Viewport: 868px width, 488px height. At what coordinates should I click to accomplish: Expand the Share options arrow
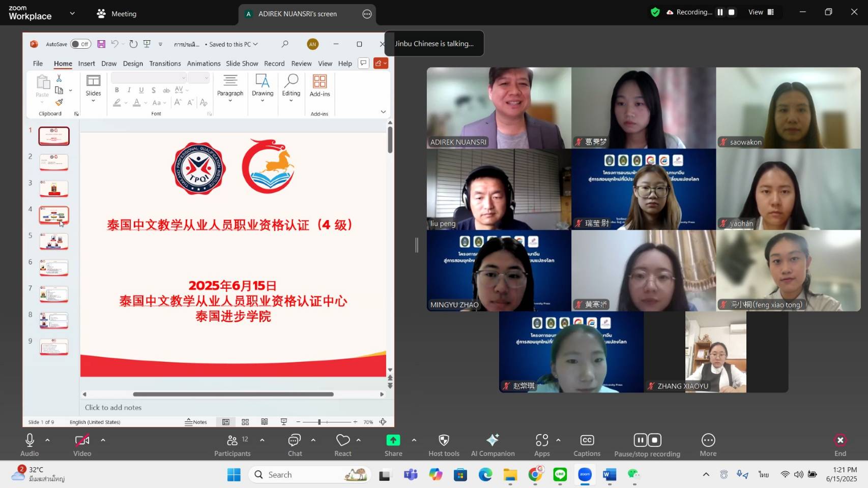point(414,440)
